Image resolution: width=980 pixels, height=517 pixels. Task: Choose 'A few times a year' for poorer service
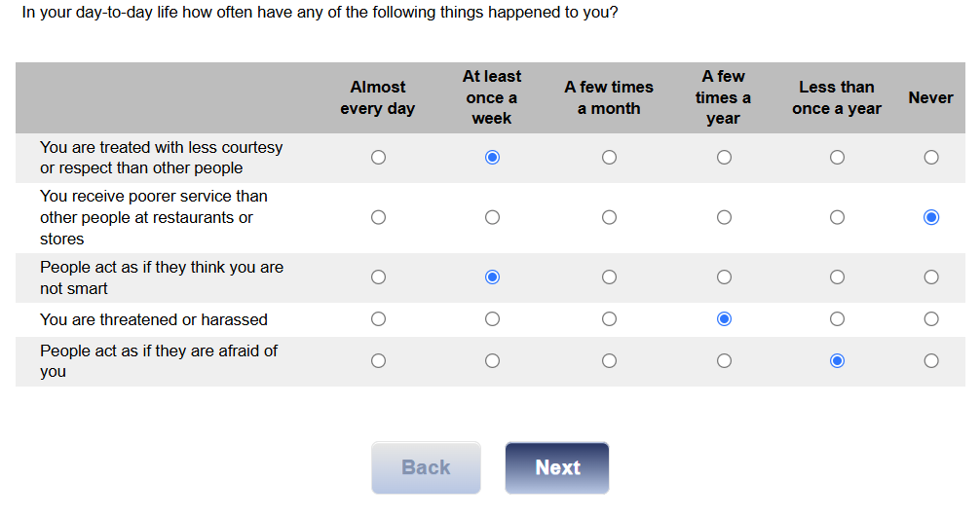click(x=725, y=217)
